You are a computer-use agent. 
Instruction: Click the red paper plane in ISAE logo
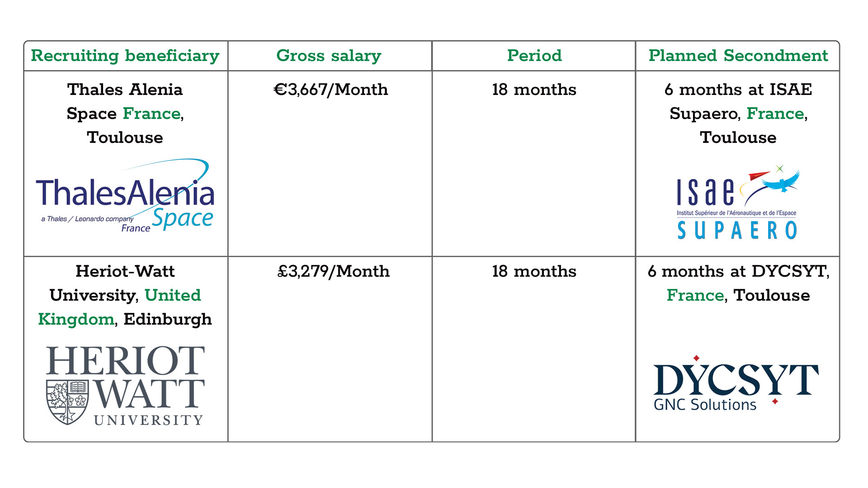tap(759, 175)
